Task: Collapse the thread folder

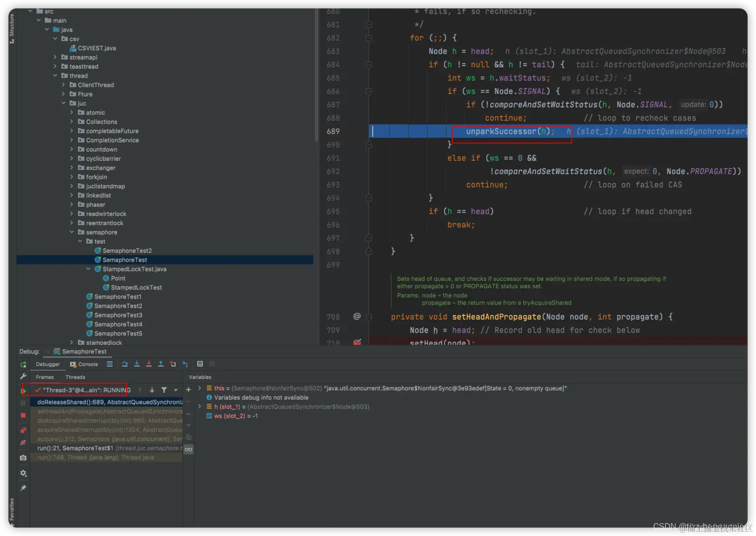Action: (55, 76)
